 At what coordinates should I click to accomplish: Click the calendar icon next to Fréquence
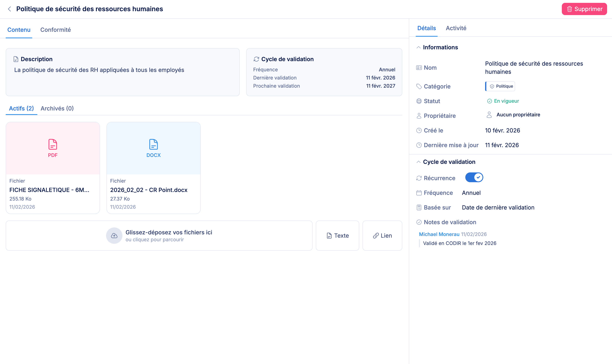419,193
